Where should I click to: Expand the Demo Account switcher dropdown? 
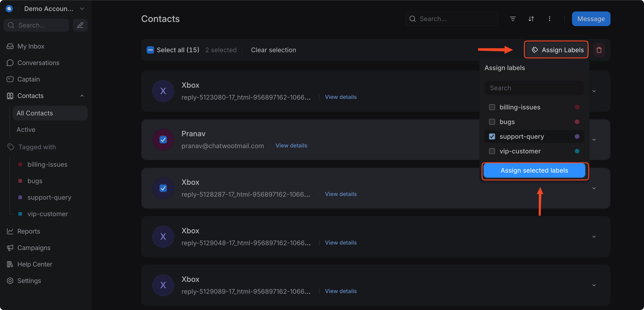pyautogui.click(x=82, y=8)
